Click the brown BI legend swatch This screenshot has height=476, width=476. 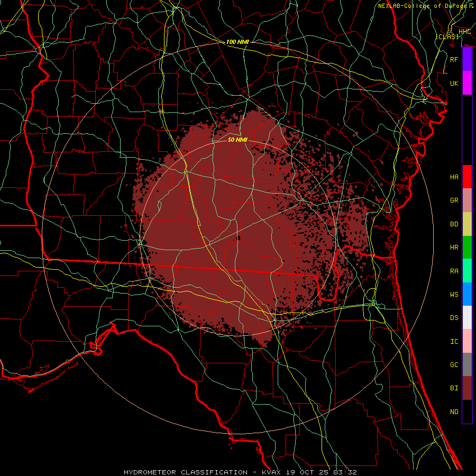point(467,388)
